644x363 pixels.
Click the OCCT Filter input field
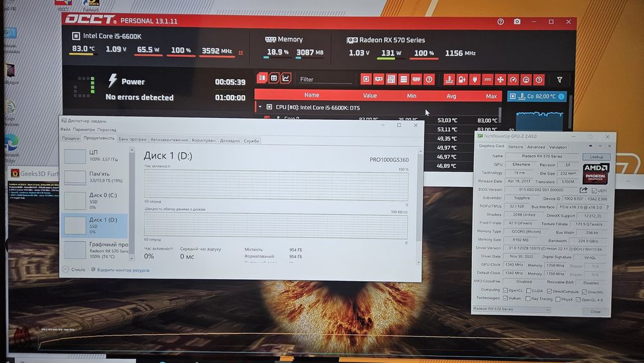(x=325, y=79)
